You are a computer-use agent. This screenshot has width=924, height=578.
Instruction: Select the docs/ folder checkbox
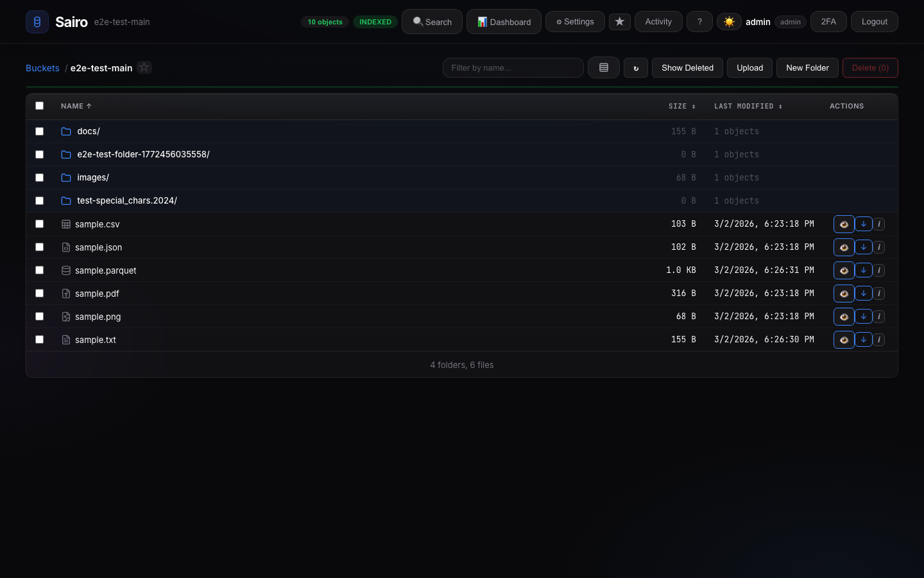[x=39, y=131]
